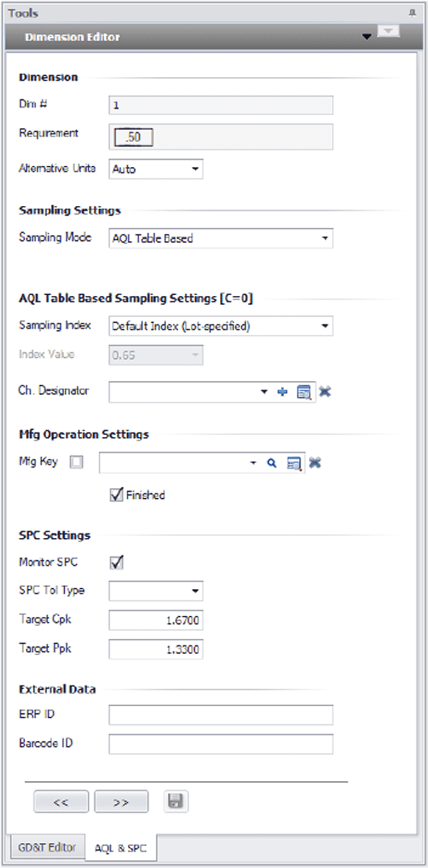Expand the Mfg Key combo box
428x868 pixels.
click(x=253, y=463)
